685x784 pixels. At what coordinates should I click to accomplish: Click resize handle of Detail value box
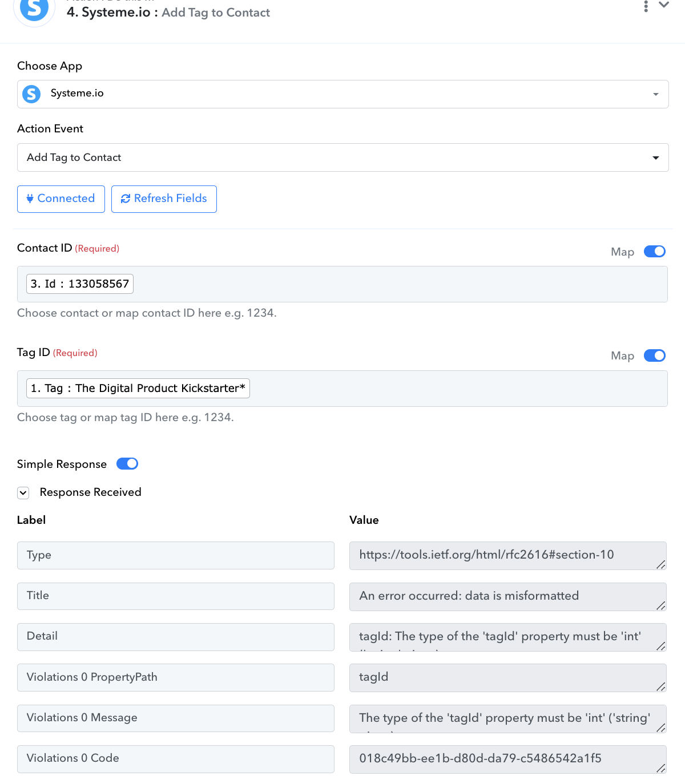pos(660,646)
